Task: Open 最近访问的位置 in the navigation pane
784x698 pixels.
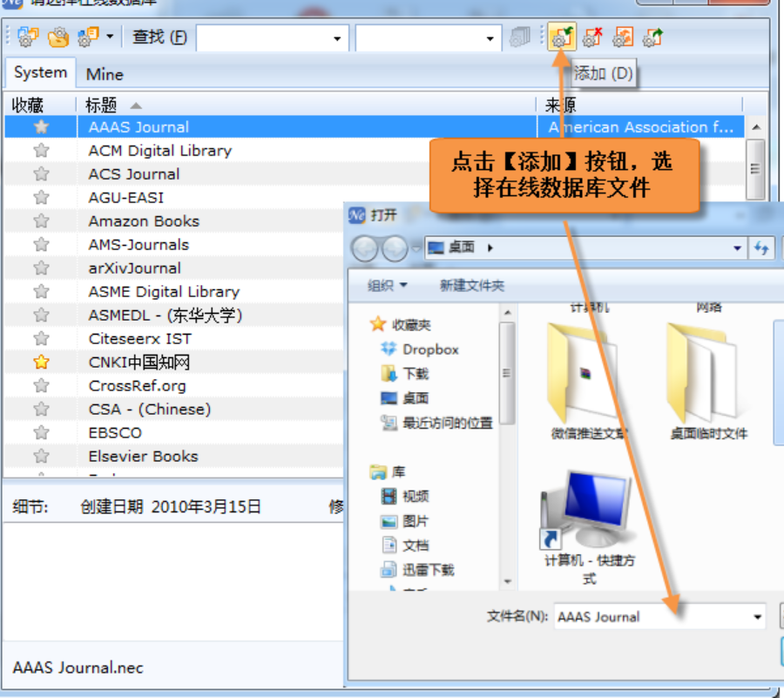Action: (437, 423)
